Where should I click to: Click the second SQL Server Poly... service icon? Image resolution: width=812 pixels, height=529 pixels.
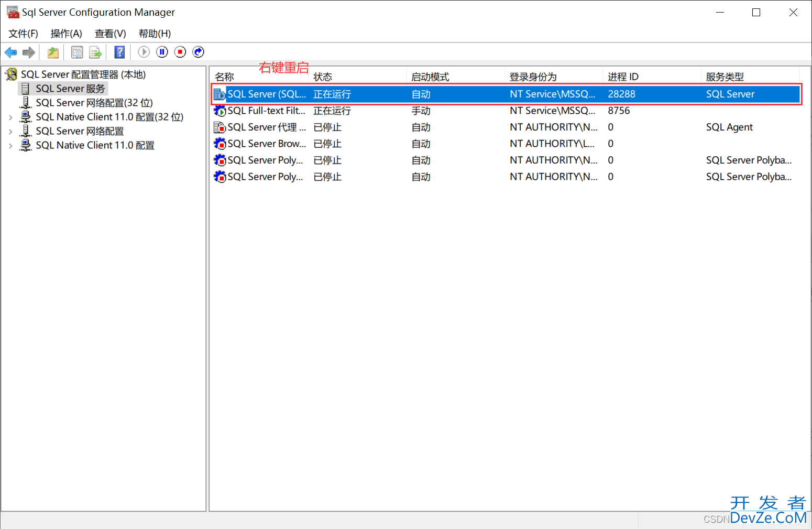coord(220,177)
